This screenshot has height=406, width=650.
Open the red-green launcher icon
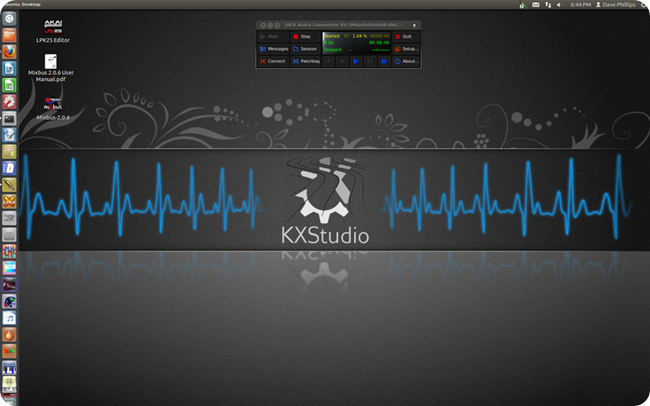click(x=9, y=351)
